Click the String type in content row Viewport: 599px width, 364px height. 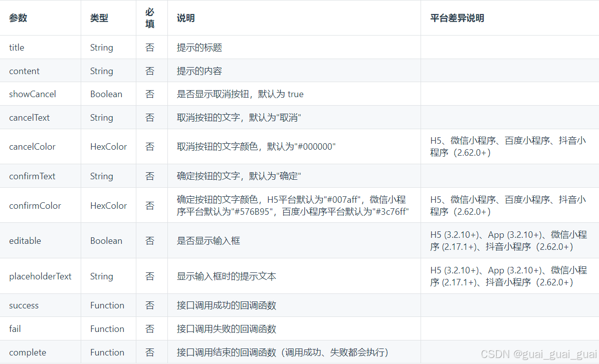tap(102, 71)
